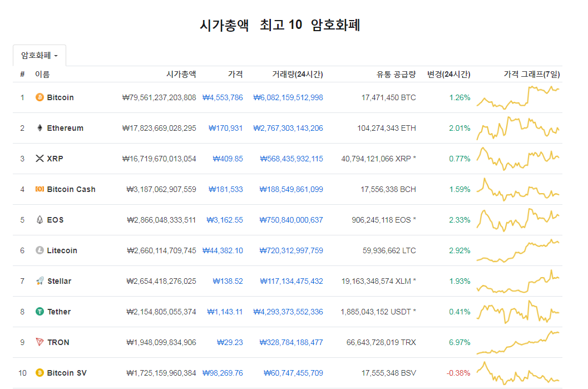
Task: Open Stellar's 7-day price graph
Action: (518, 281)
